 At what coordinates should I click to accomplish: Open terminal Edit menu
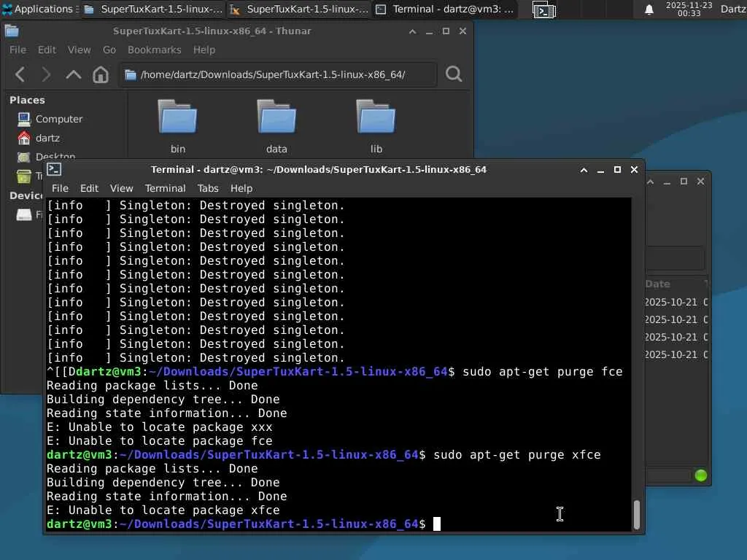point(89,188)
